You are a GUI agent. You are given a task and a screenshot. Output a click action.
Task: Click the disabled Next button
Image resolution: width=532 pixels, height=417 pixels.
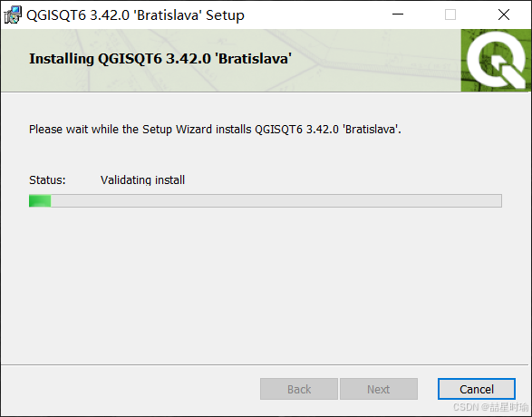pos(379,389)
